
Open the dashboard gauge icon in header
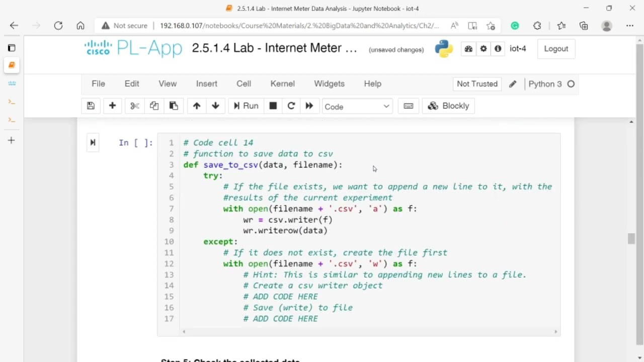[x=468, y=49]
